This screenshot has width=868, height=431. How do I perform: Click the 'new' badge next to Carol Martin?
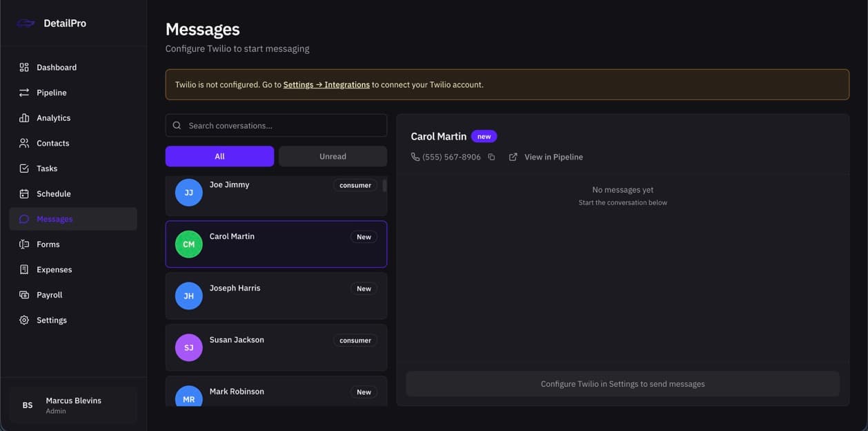tap(484, 135)
